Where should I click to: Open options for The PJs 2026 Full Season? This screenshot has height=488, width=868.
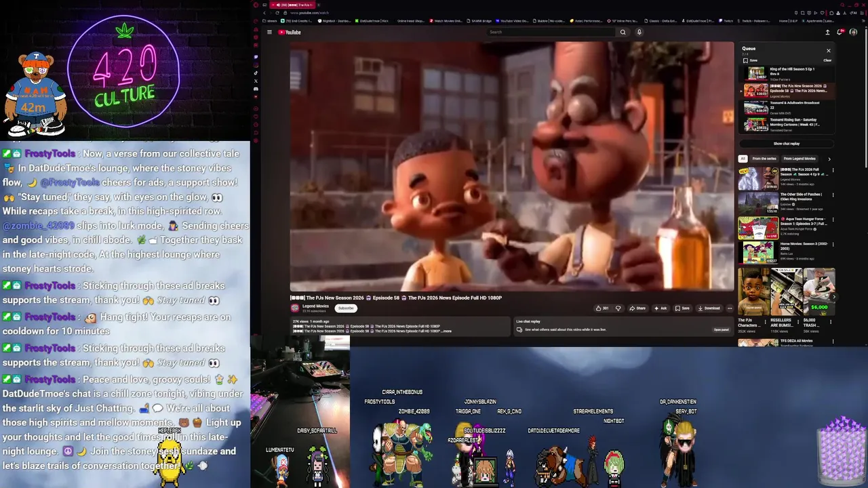pos(833,170)
